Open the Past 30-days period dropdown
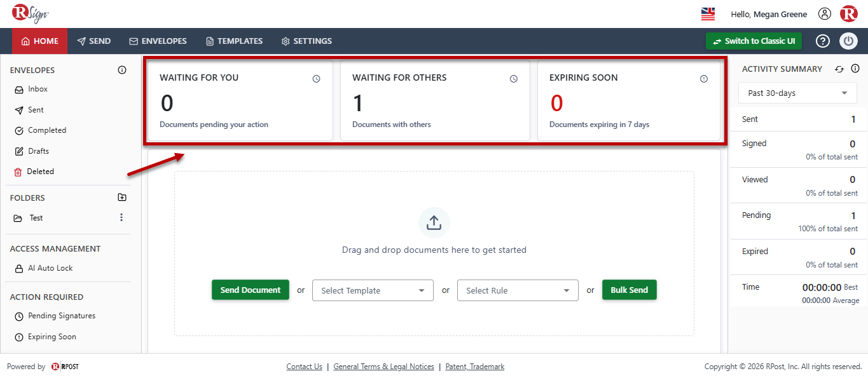The image size is (868, 378). tap(797, 93)
